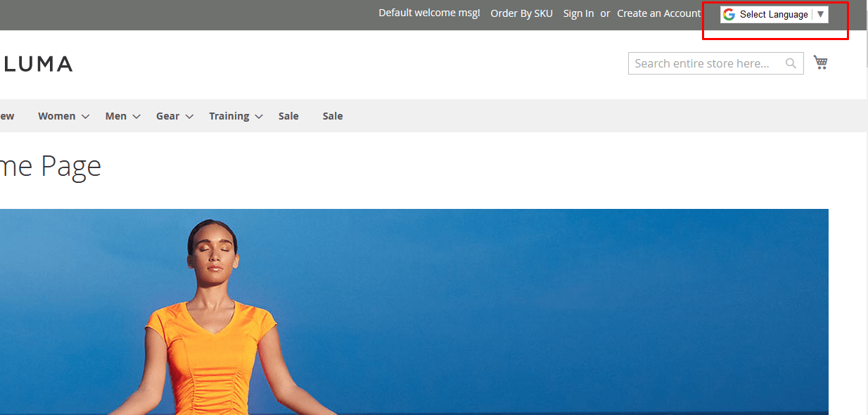Expand the Training menu chevron

coord(259,117)
